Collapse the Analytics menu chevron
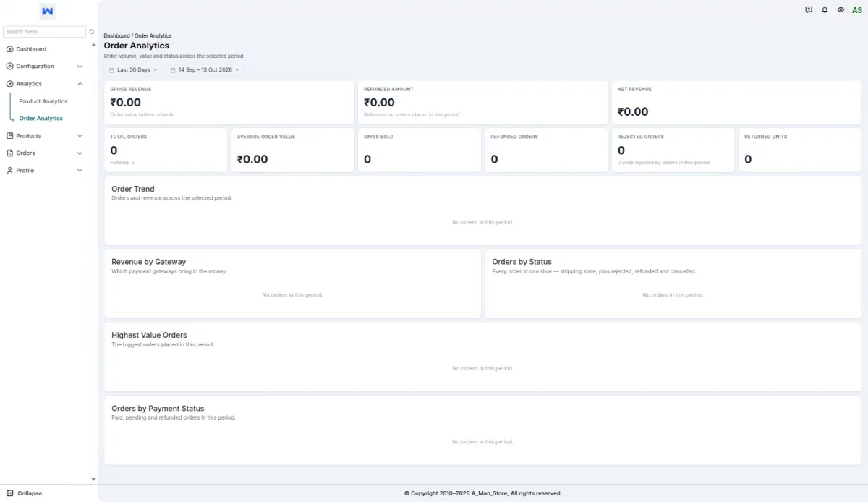The image size is (868, 502). click(x=80, y=84)
